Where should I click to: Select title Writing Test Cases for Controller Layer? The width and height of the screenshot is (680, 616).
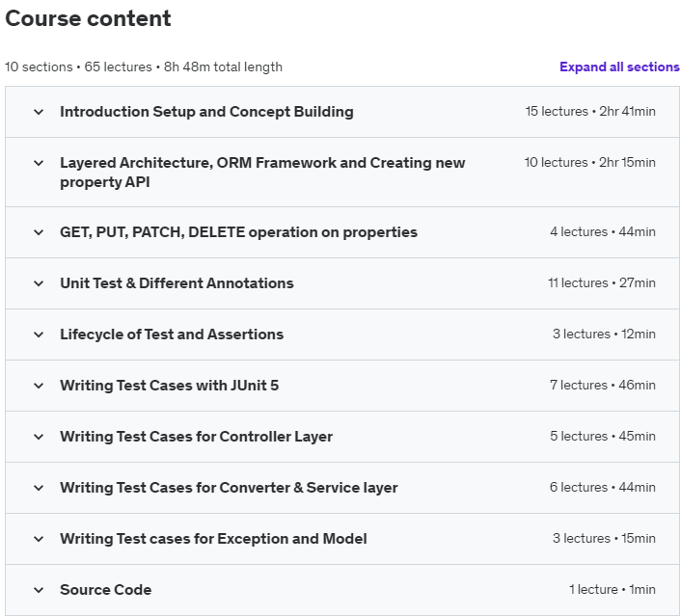click(196, 436)
